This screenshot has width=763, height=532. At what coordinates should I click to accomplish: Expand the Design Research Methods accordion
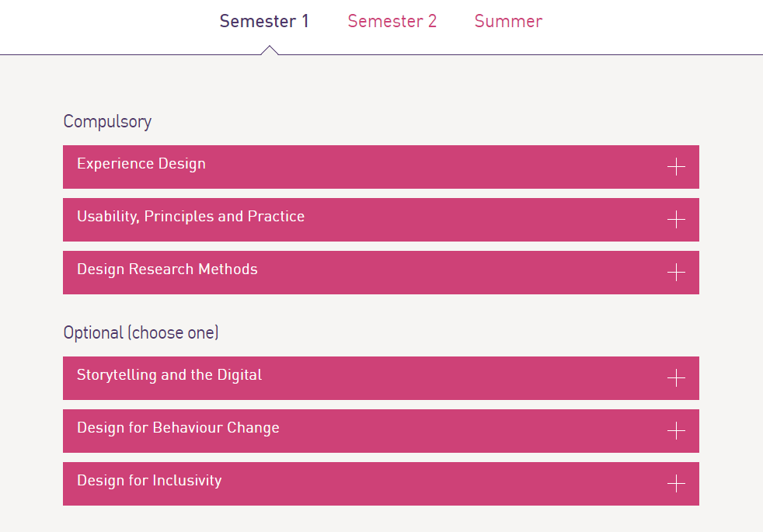pyautogui.click(x=381, y=273)
